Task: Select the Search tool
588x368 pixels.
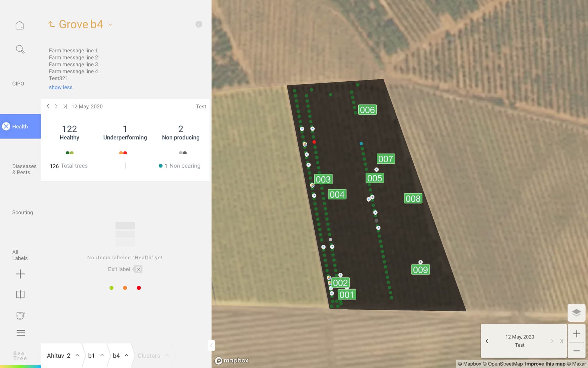Action: tap(20, 49)
